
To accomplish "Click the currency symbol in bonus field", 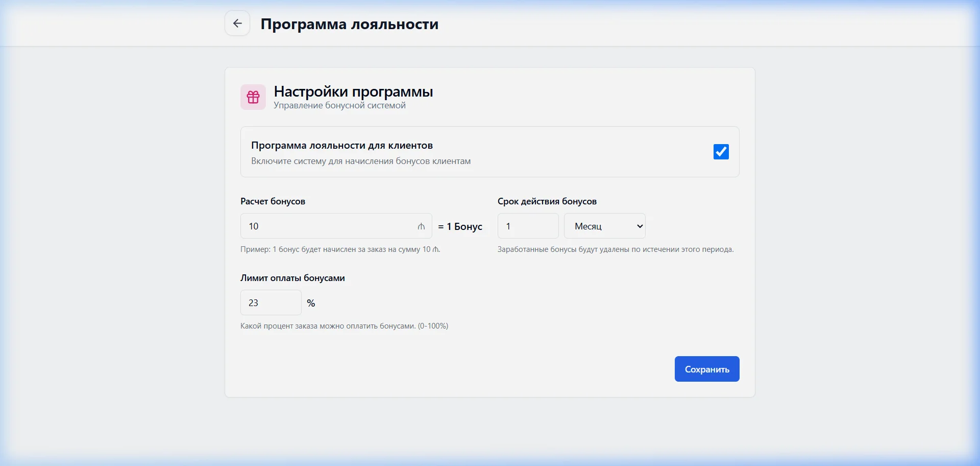I will pos(421,226).
